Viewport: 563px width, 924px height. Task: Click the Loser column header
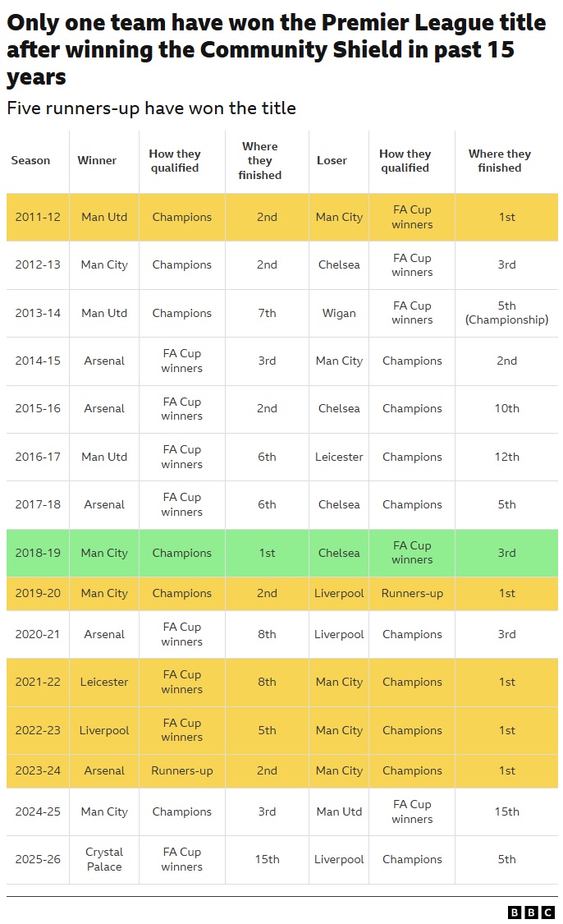point(332,160)
